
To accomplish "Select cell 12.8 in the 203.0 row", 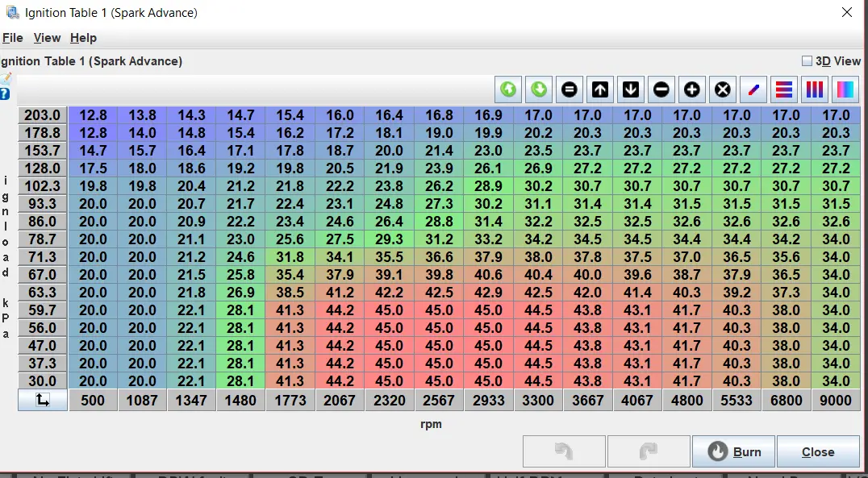I will [x=93, y=115].
